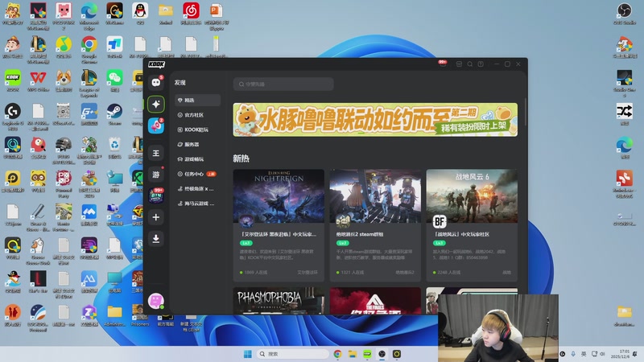Click the 绝地潜兵2 steam群组 title text

pyautogui.click(x=360, y=234)
